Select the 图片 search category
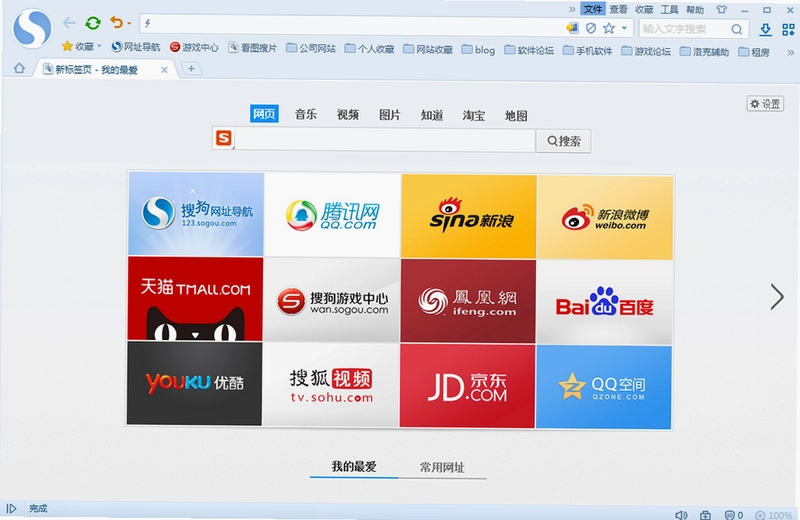 [390, 115]
